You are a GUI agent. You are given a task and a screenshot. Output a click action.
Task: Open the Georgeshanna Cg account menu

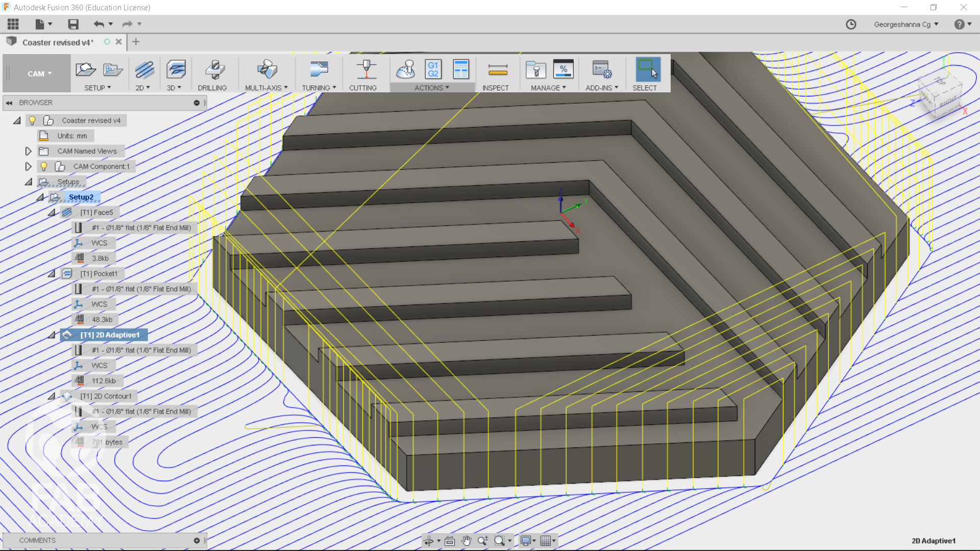pos(906,24)
